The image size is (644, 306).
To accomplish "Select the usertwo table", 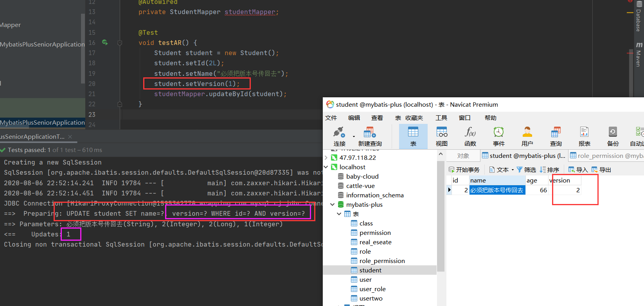I will pyautogui.click(x=371, y=299).
